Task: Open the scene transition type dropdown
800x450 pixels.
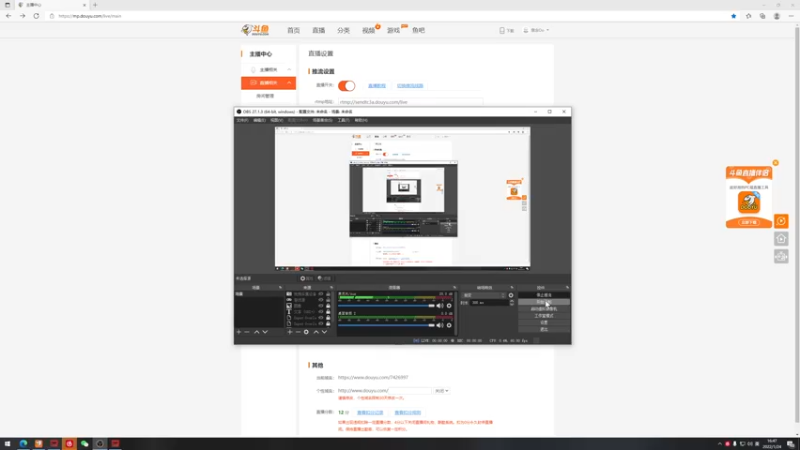Action: [x=484, y=295]
